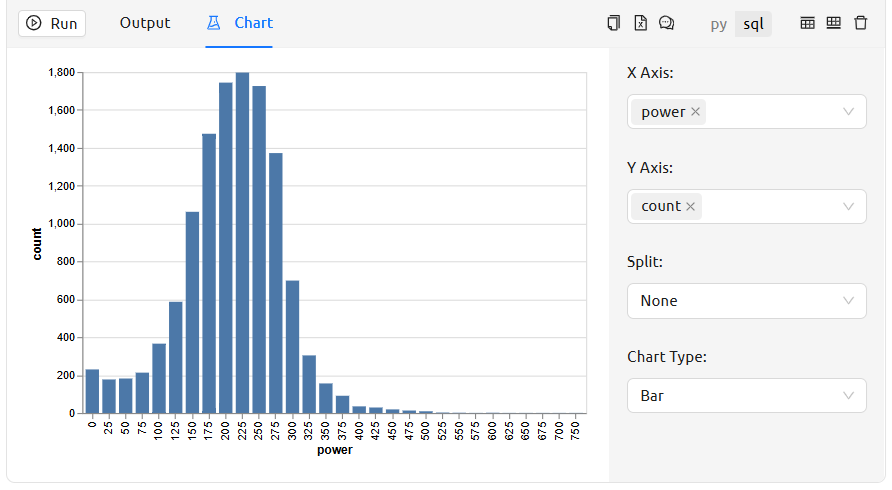Switch the cell language to py
This screenshot has width=892, height=490.
[x=718, y=24]
